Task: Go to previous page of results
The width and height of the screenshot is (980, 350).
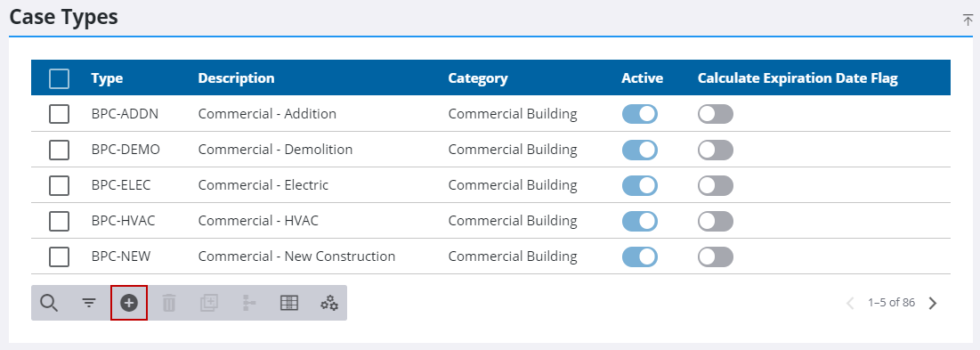Action: [850, 303]
